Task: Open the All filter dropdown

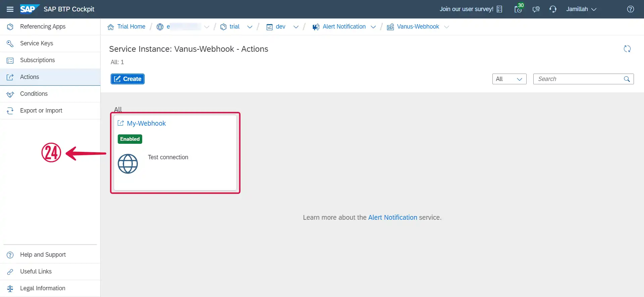Action: point(509,79)
